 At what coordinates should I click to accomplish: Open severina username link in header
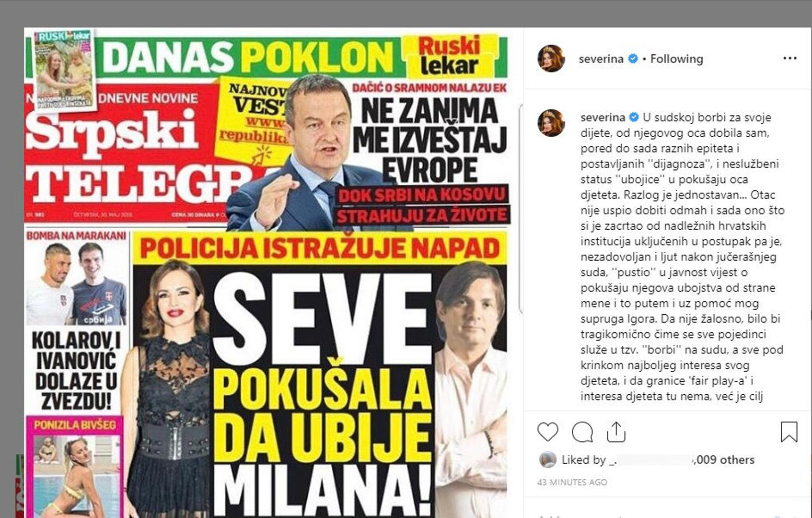[601, 59]
